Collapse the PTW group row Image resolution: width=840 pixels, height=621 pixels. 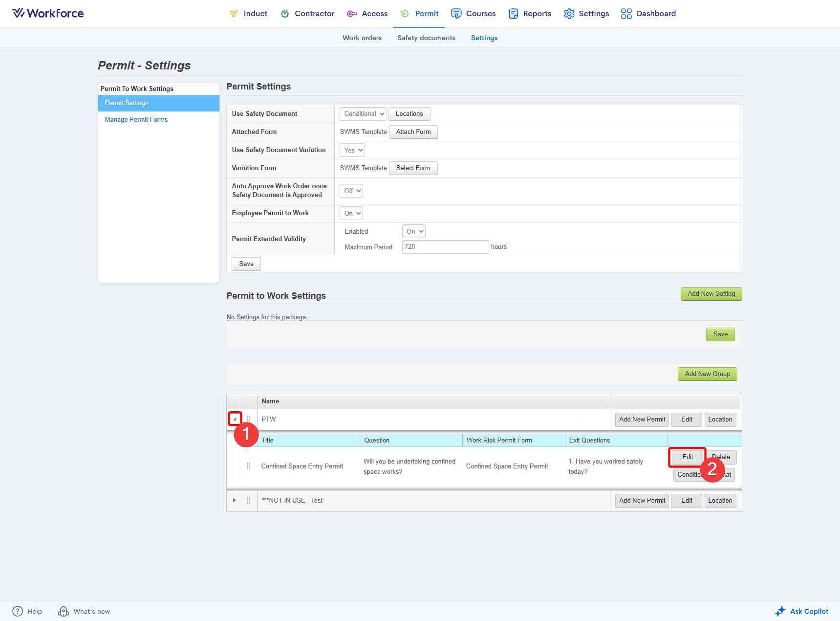point(235,419)
